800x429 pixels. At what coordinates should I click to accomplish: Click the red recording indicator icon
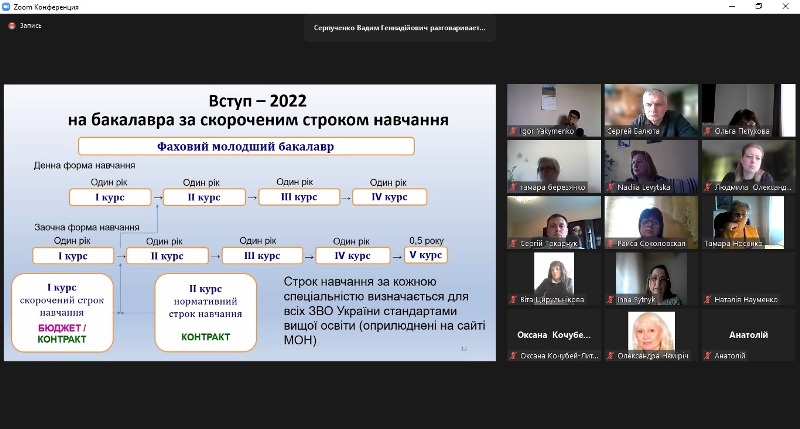point(12,26)
